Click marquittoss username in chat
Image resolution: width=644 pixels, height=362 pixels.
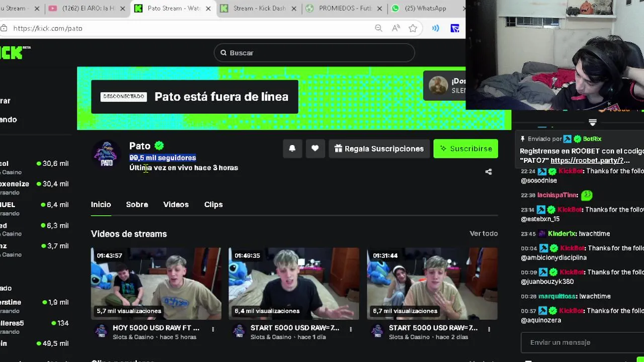(x=557, y=297)
